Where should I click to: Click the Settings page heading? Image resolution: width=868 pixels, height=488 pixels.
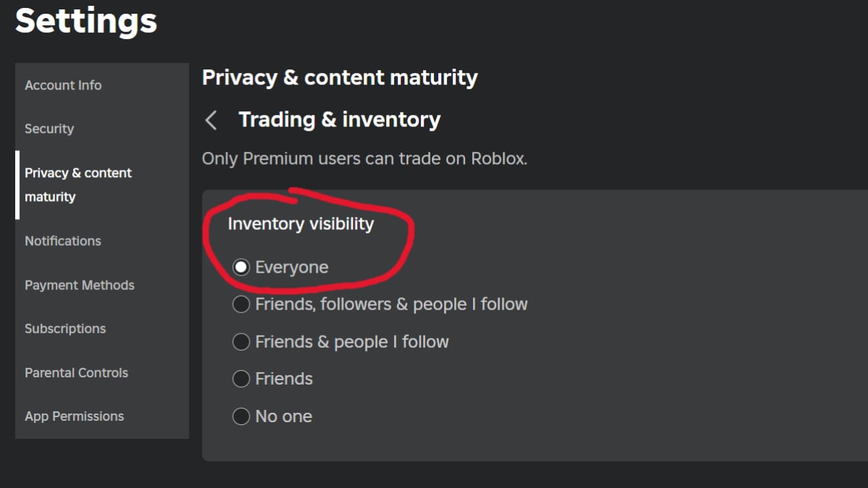pos(85,22)
